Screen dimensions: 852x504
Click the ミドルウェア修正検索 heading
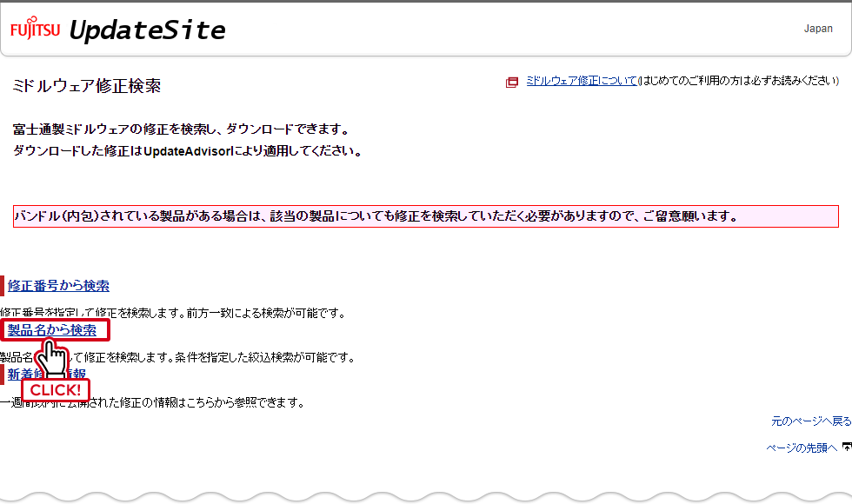click(86, 86)
